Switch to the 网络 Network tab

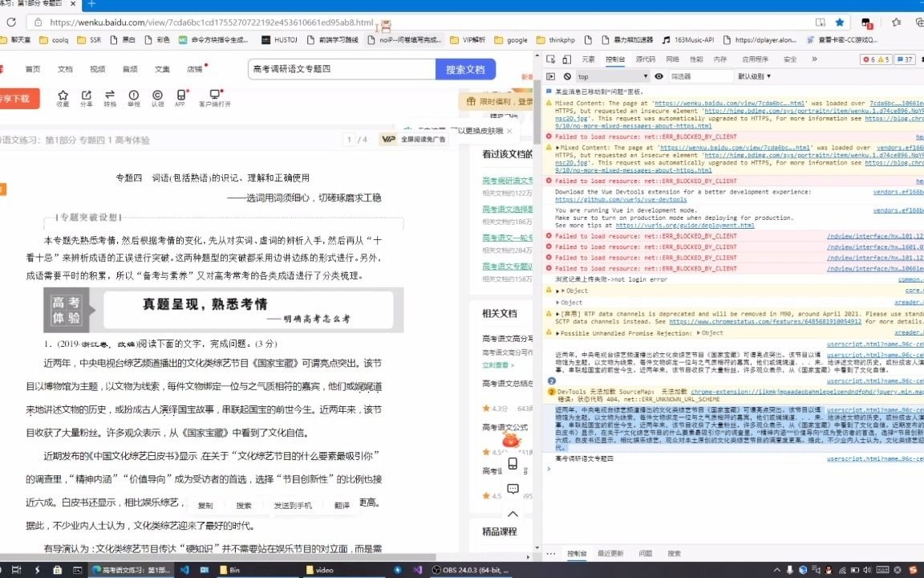[x=672, y=59]
